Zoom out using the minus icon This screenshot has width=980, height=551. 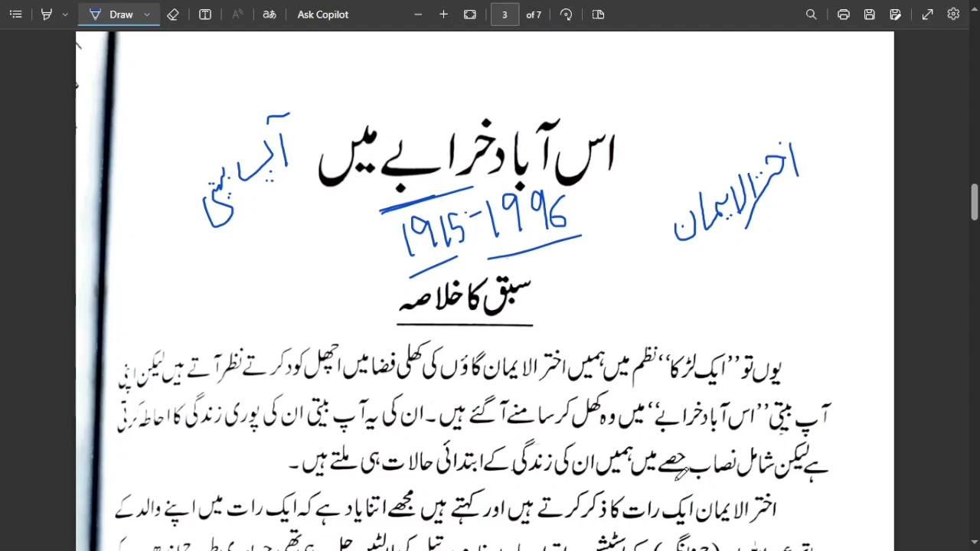(x=418, y=15)
